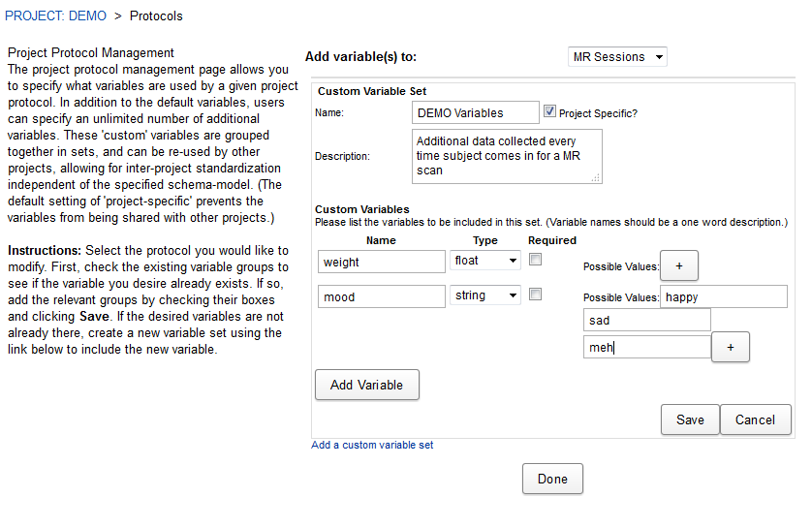Click the 'weight' variable name field
The height and width of the screenshot is (528, 812).
click(381, 262)
